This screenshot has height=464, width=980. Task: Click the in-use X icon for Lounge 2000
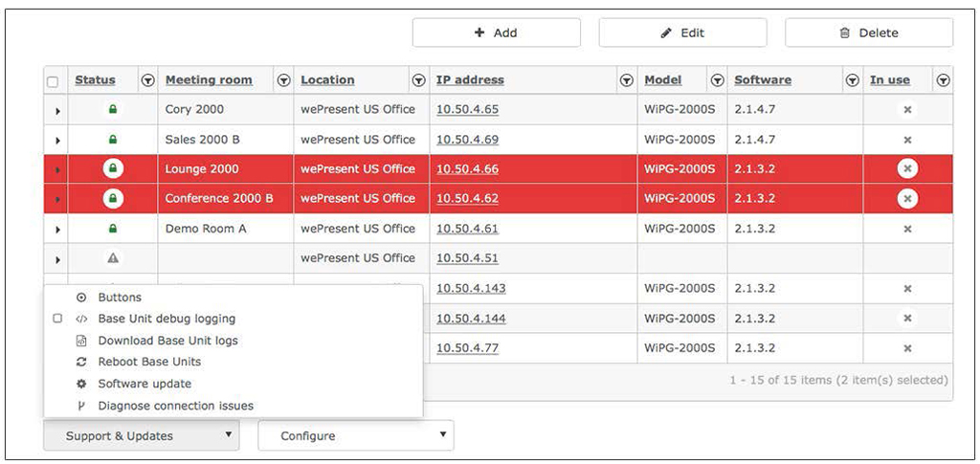pyautogui.click(x=907, y=169)
